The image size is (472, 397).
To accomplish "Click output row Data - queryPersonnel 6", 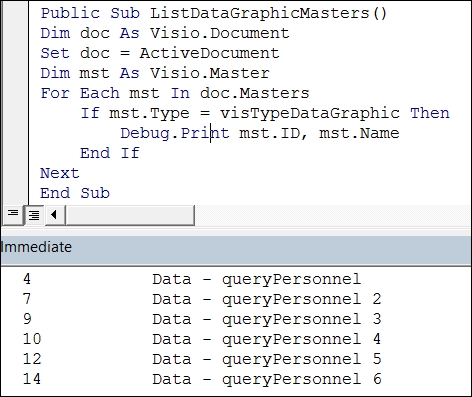I will tap(202, 379).
